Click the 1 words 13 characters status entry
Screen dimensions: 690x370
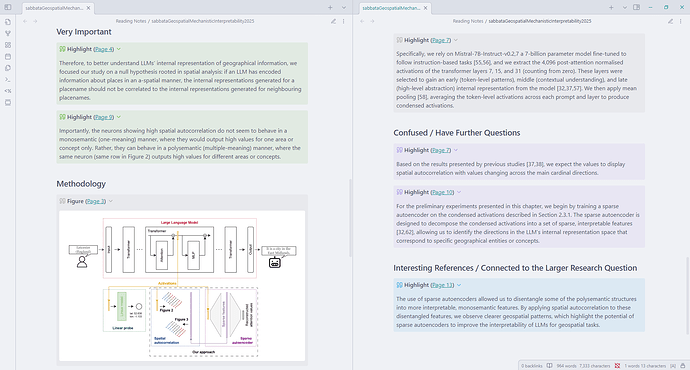(645, 366)
